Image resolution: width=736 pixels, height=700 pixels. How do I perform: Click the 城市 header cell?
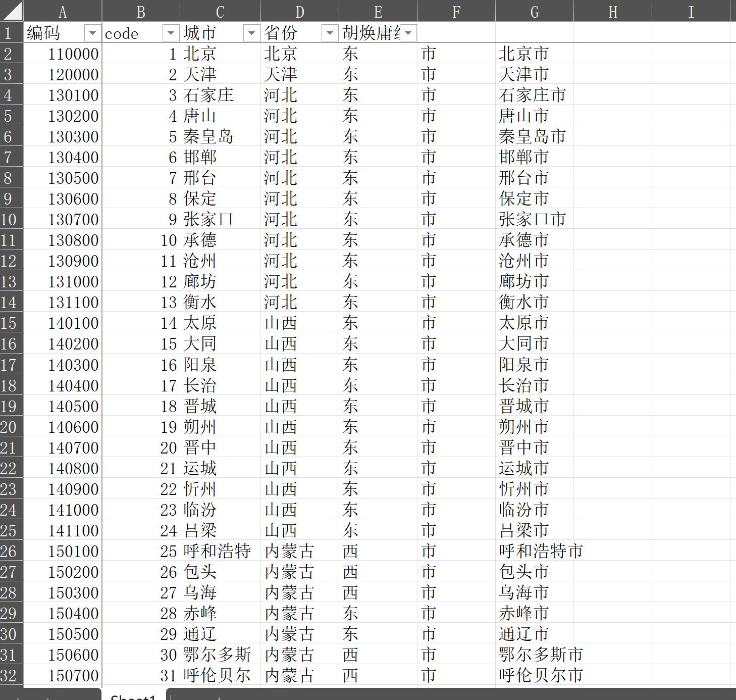tap(220, 33)
